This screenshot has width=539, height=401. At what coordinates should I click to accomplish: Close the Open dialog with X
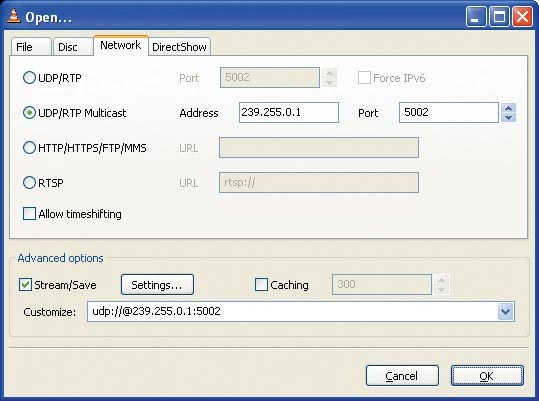point(522,16)
